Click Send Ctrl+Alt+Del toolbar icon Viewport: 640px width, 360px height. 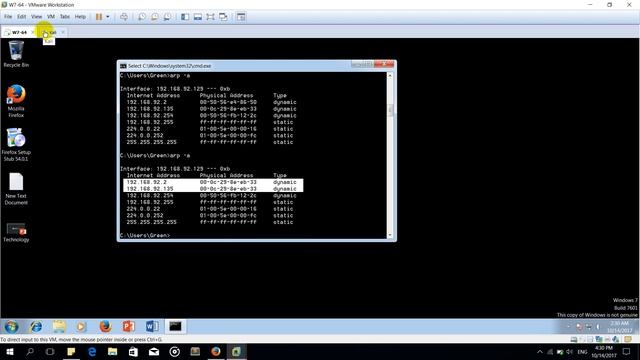point(124,17)
